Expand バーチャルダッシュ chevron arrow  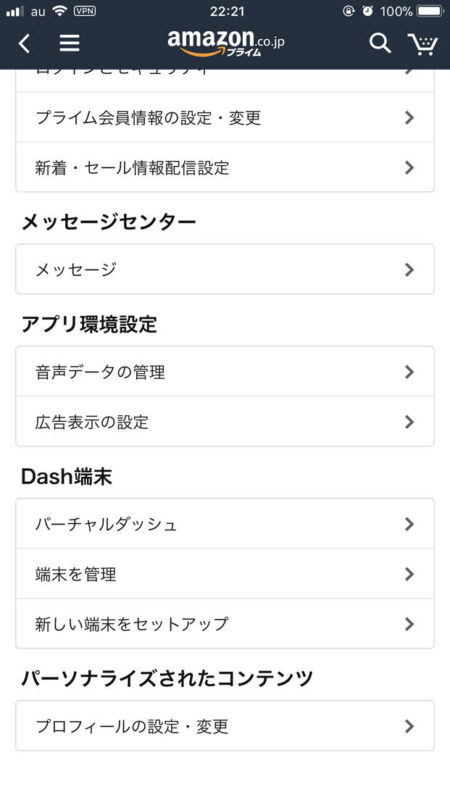(409, 524)
